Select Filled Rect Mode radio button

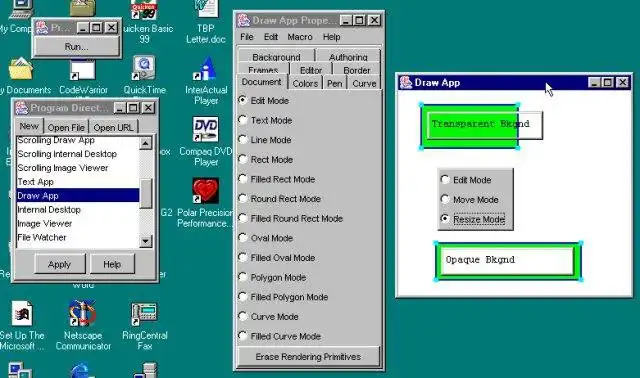(242, 178)
